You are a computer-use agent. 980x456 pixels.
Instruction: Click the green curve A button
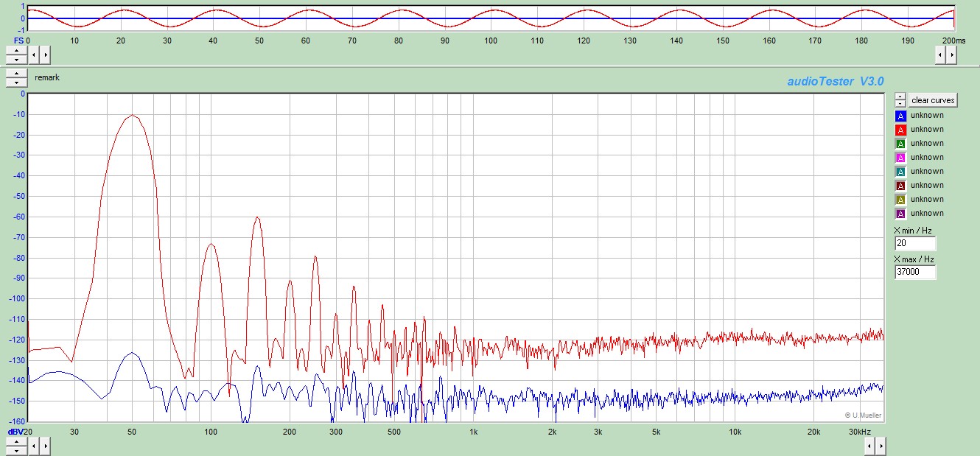[900, 144]
